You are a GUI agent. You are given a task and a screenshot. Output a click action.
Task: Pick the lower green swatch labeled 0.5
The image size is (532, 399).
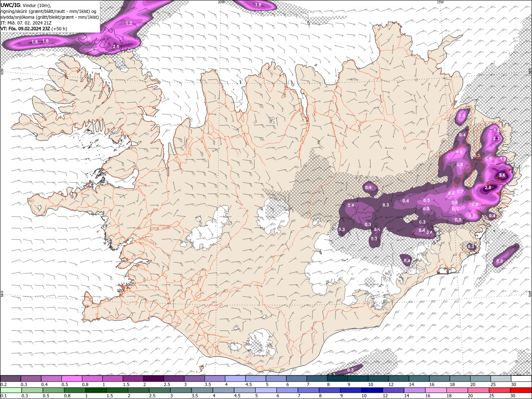54,390
